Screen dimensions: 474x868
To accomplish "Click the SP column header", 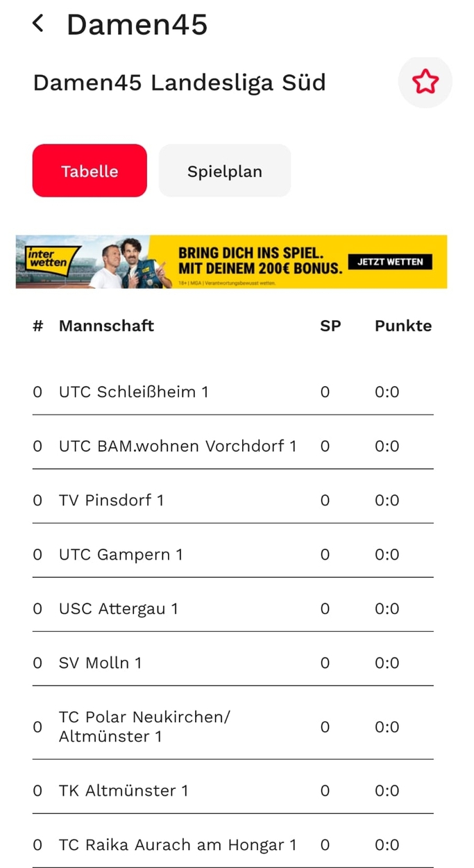I will point(330,326).
